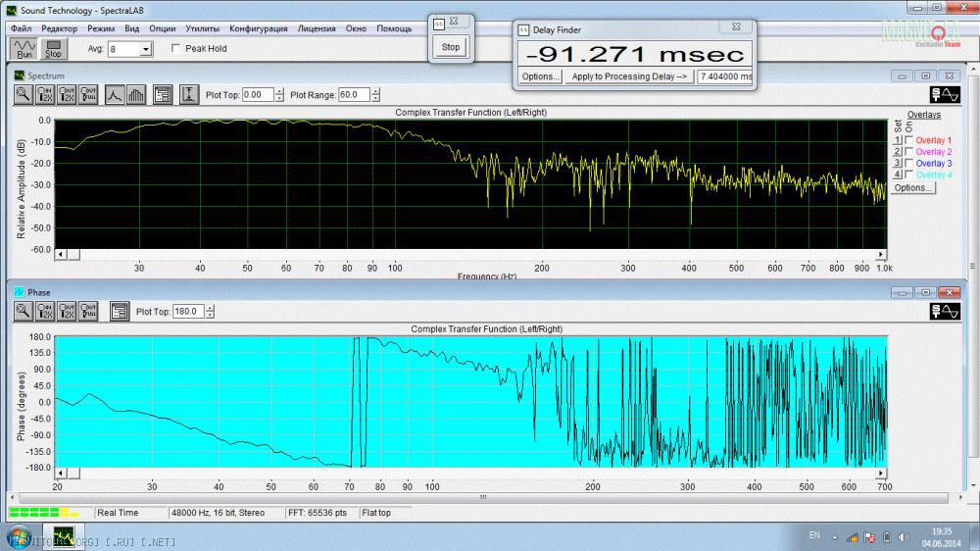The image size is (980, 551).
Task: Enable the Peak Hold checkbox
Action: click(175, 48)
